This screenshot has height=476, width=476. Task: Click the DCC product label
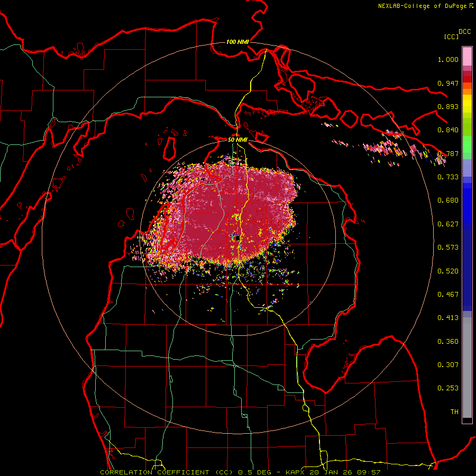(x=464, y=32)
